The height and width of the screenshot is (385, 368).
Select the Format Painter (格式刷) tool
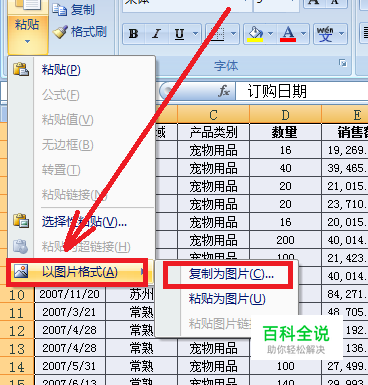point(80,32)
